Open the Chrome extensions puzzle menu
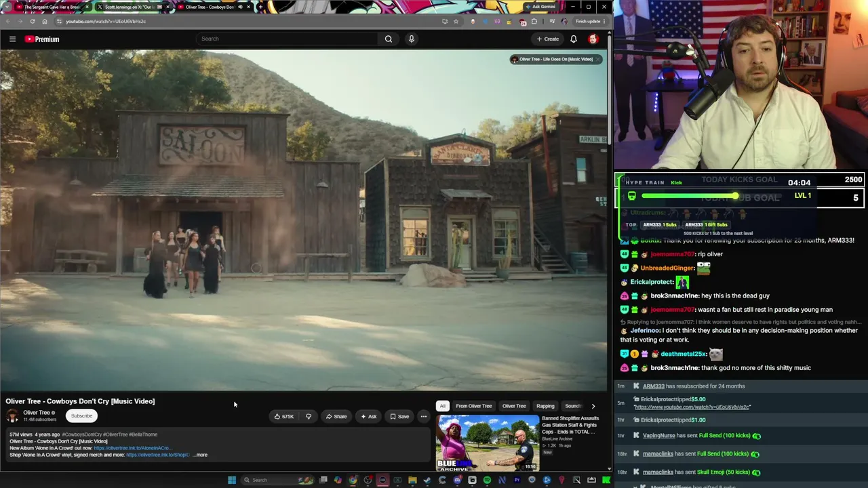868x488 pixels. pos(534,21)
